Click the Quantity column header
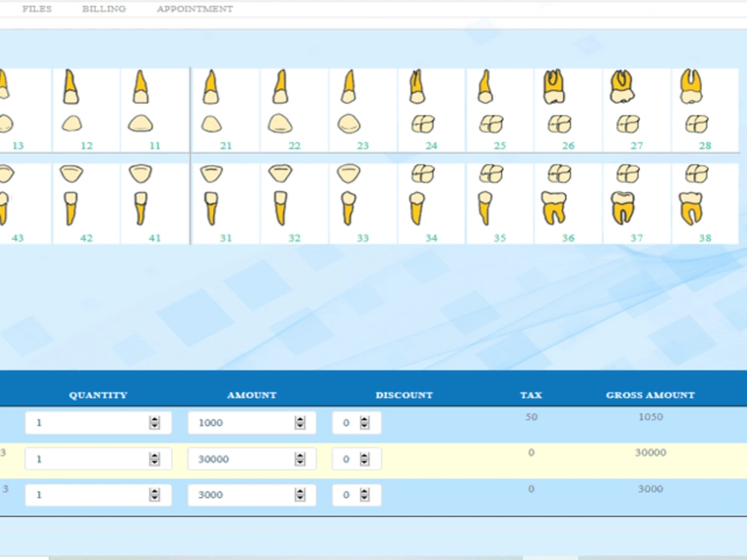747x560 pixels. pos(98,395)
